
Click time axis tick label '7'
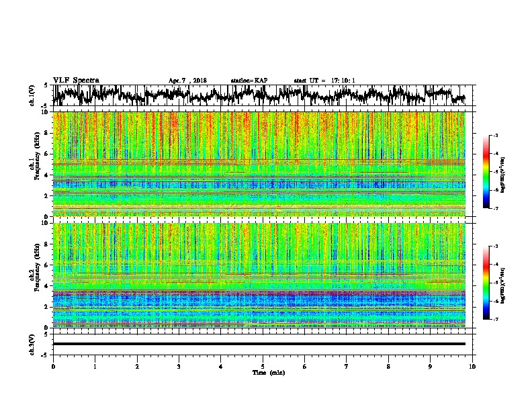347,367
